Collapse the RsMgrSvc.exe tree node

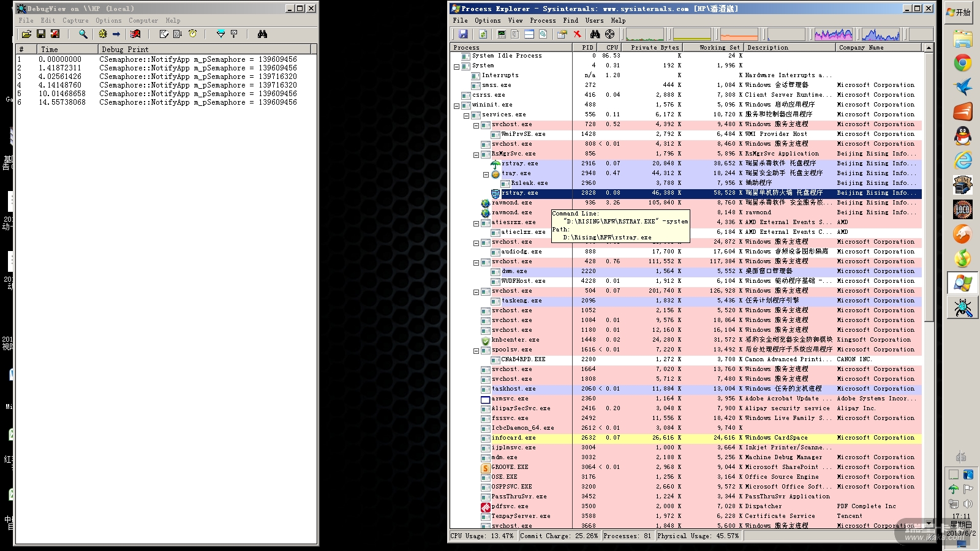pyautogui.click(x=476, y=154)
